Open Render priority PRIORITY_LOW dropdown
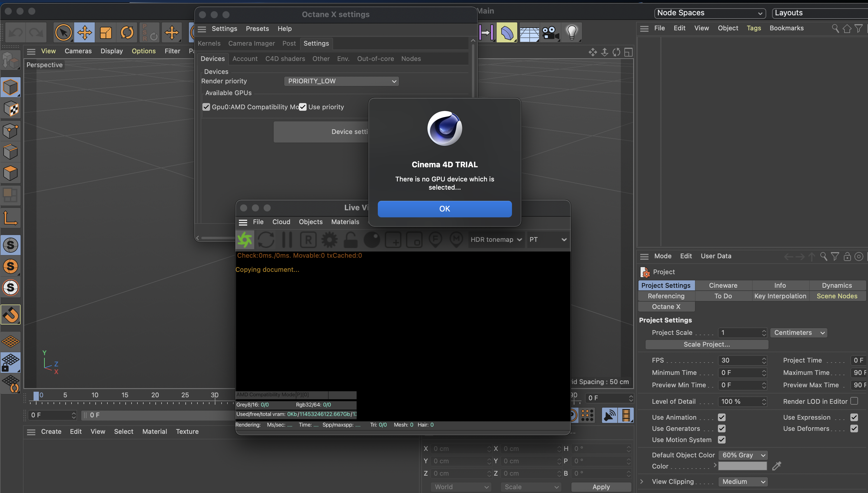 (341, 81)
